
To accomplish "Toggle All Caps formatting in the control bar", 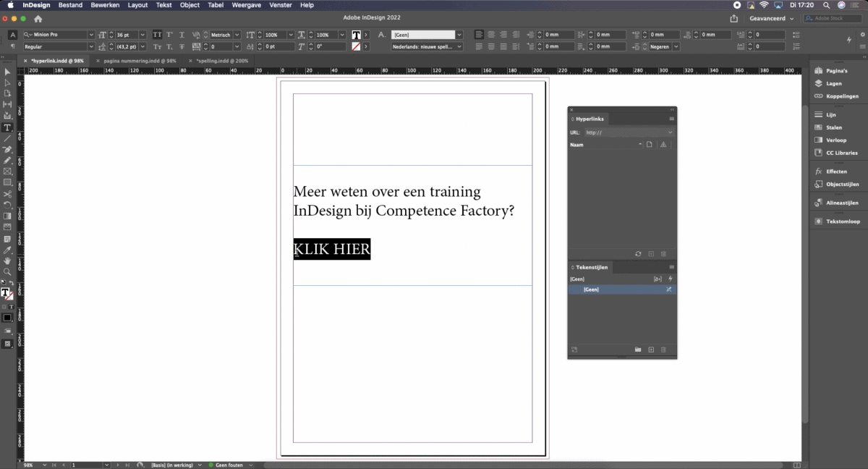I will click(158, 35).
